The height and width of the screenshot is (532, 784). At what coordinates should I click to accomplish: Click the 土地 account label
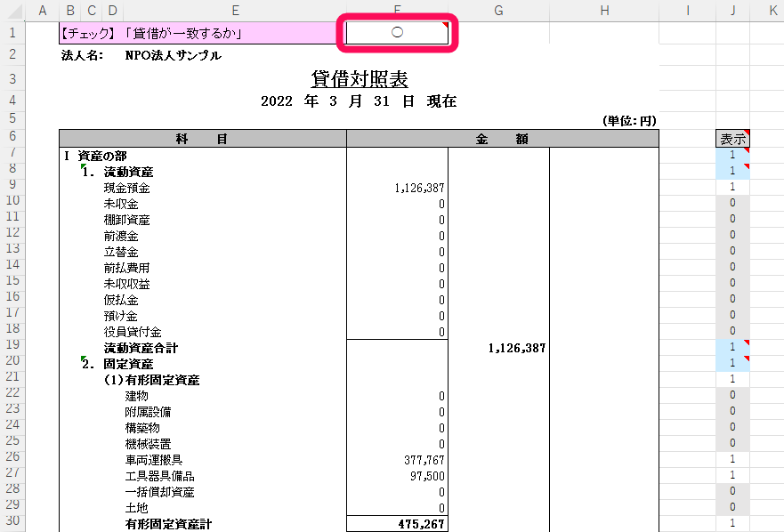(136, 508)
